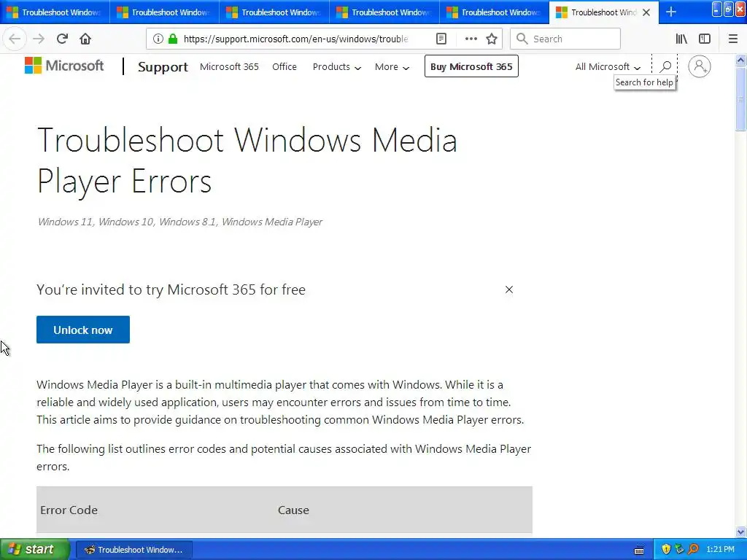Click the orange magnifier tray icon
Screen dimensions: 747x560
tap(693, 549)
